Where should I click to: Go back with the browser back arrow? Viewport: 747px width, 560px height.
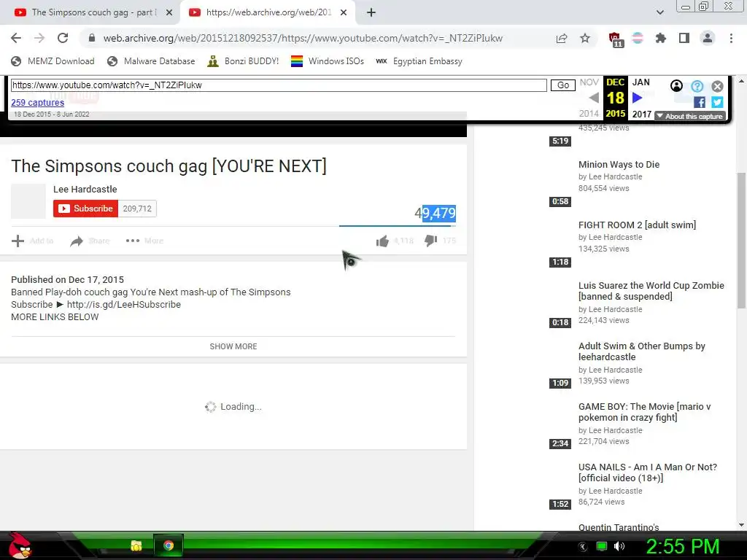coord(16,38)
